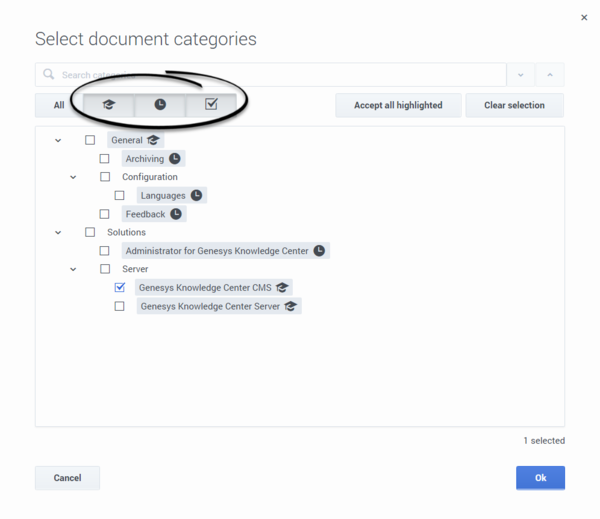Uncheck Genesys Knowledge Center CMS checkbox

point(120,287)
